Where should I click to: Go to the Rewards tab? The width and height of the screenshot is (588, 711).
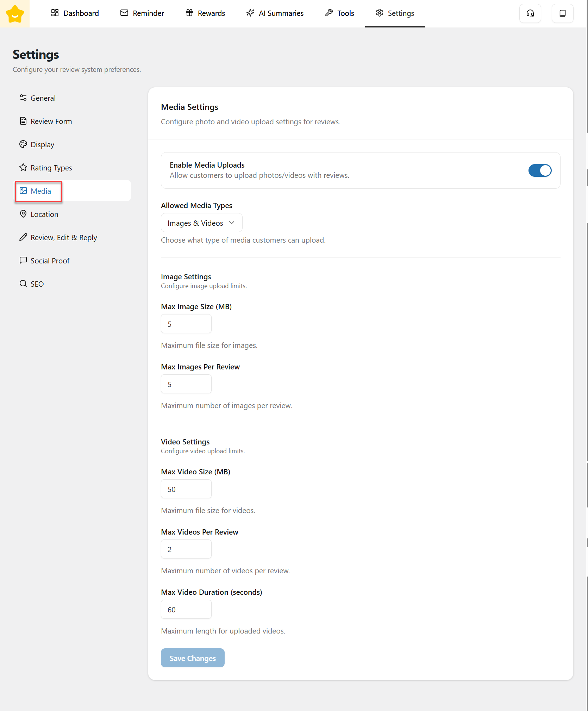[205, 13]
